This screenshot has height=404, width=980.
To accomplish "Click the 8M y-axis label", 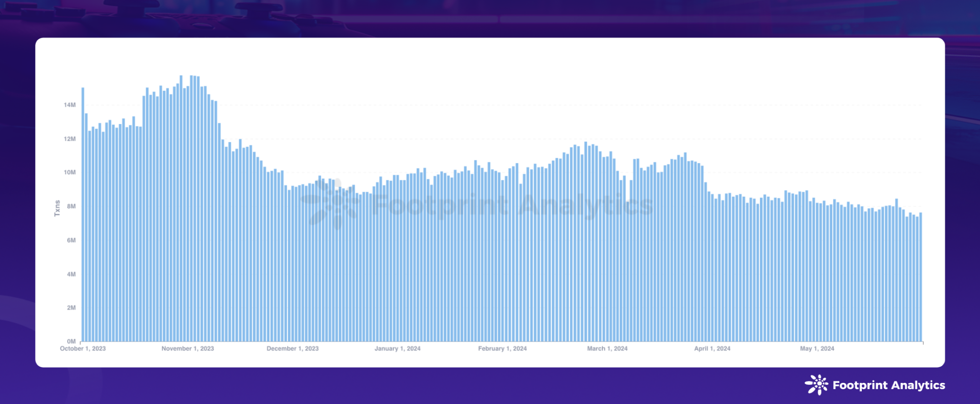I will 71,206.
